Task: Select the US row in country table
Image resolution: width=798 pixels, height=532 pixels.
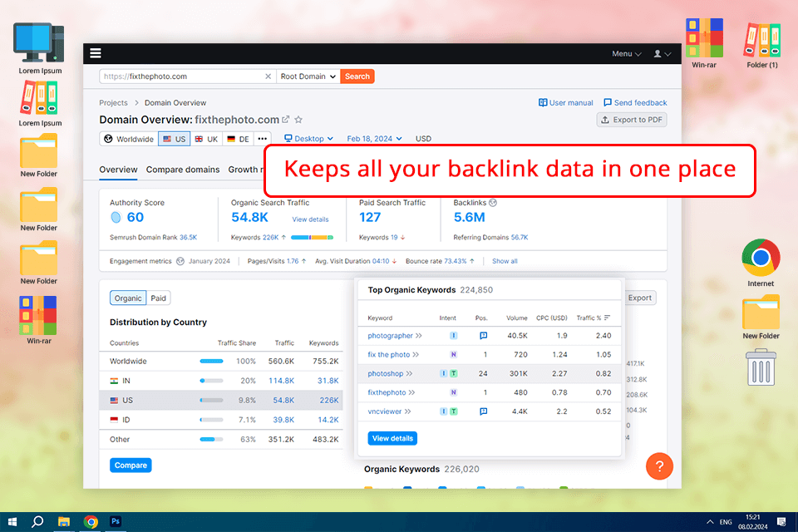Action: pyautogui.click(x=221, y=400)
